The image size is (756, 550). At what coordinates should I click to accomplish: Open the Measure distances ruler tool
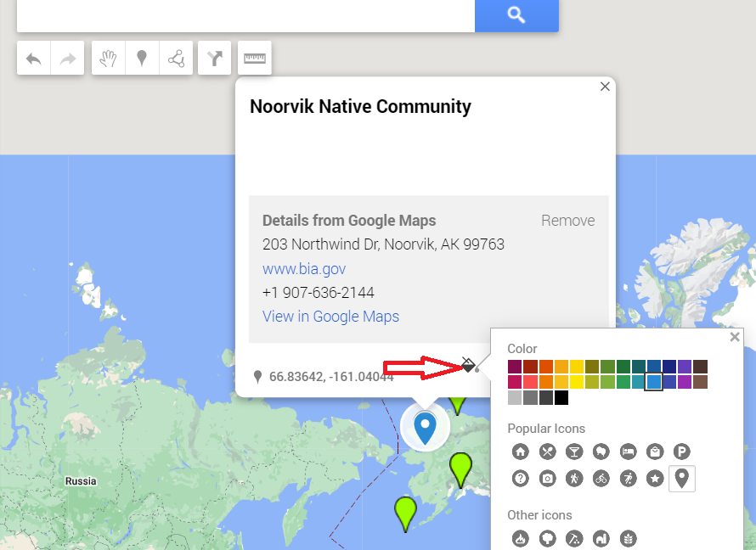click(x=254, y=59)
